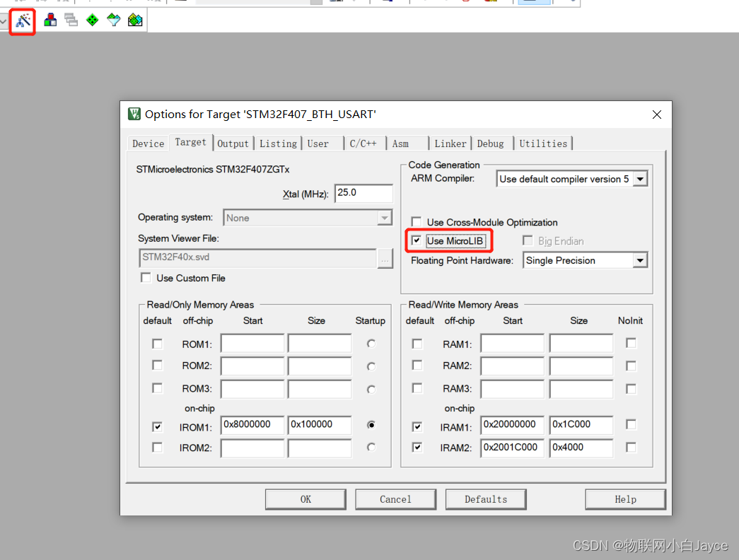Open the Listing tab
The image size is (739, 560).
coord(278,144)
